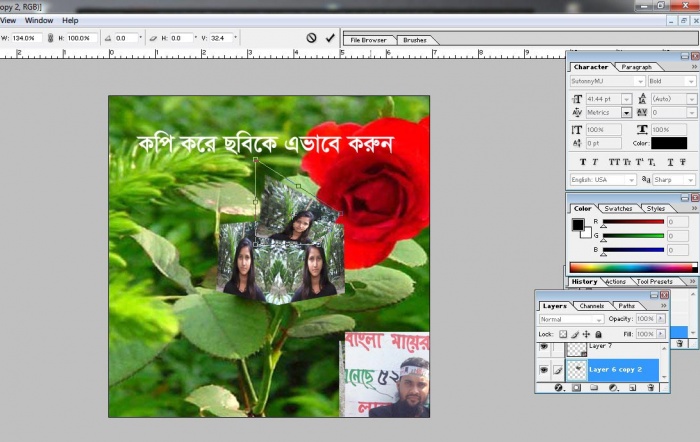Click the add layer style icon
The image size is (700, 442).
[559, 386]
